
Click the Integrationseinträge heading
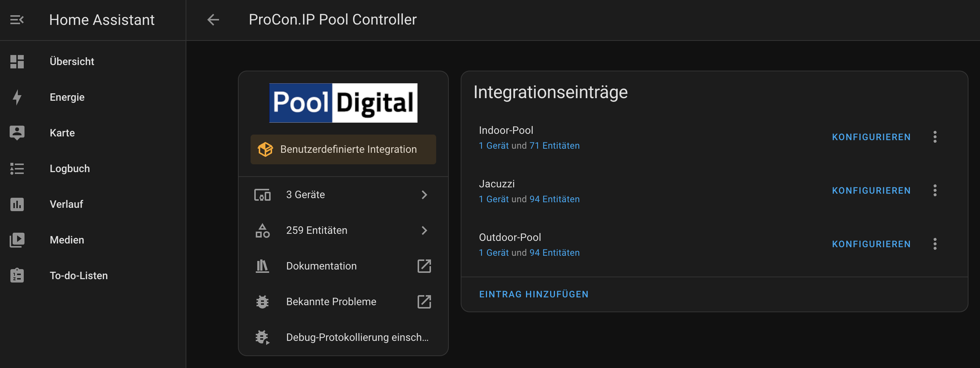[x=551, y=92]
